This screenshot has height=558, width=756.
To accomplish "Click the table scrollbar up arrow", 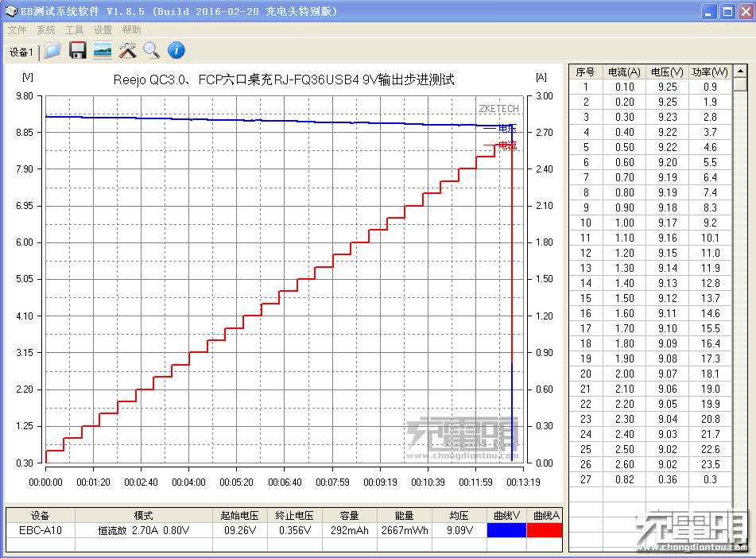I will pos(740,72).
